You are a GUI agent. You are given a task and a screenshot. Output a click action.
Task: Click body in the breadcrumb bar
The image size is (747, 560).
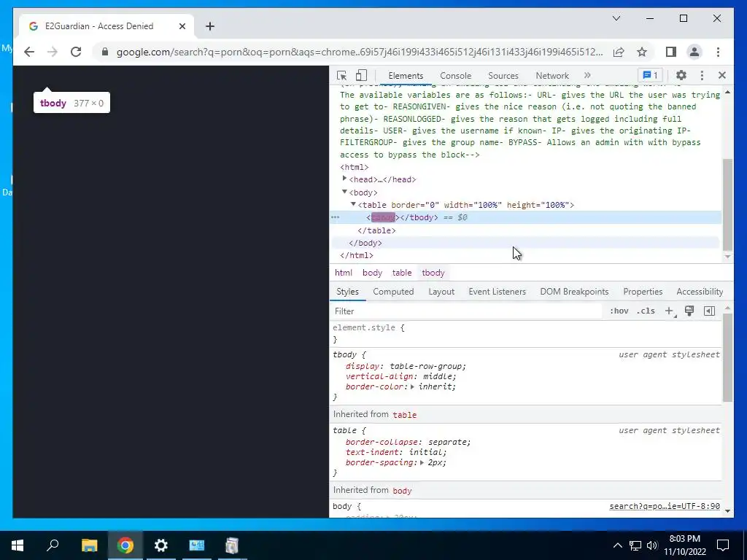372,273
